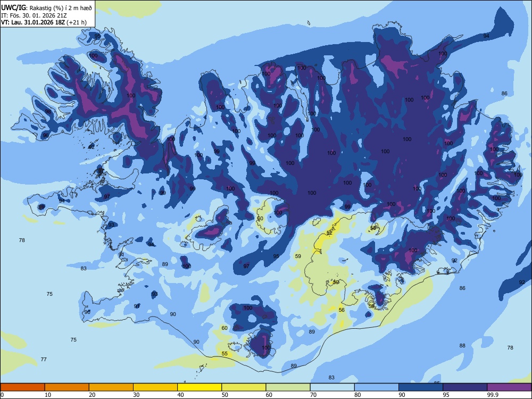
Task: Click the "55" value in the yellow area
Action: pyautogui.click(x=225, y=354)
